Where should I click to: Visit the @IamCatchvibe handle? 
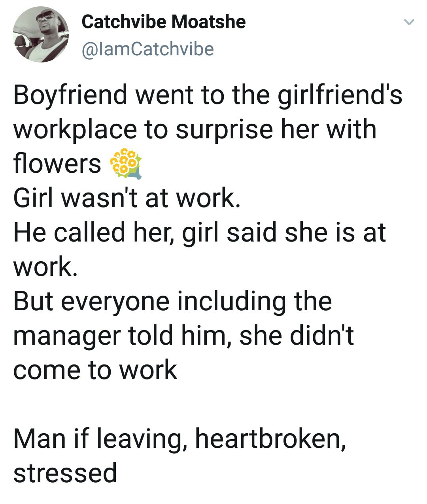coord(147,49)
